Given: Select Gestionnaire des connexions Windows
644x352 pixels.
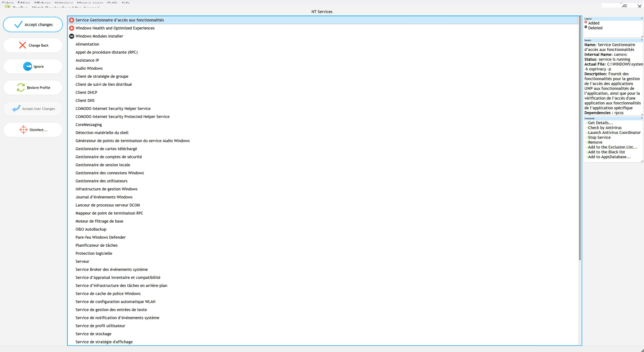Looking at the screenshot, I should [110, 173].
